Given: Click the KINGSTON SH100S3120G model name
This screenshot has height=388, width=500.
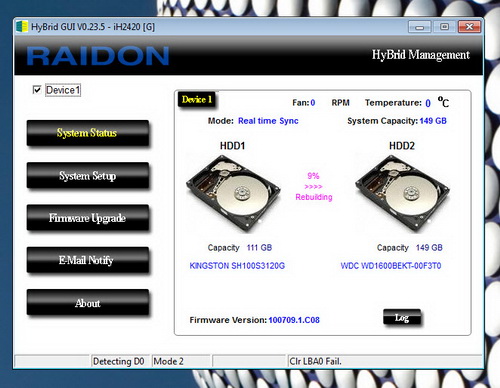Looking at the screenshot, I should pos(237,266).
